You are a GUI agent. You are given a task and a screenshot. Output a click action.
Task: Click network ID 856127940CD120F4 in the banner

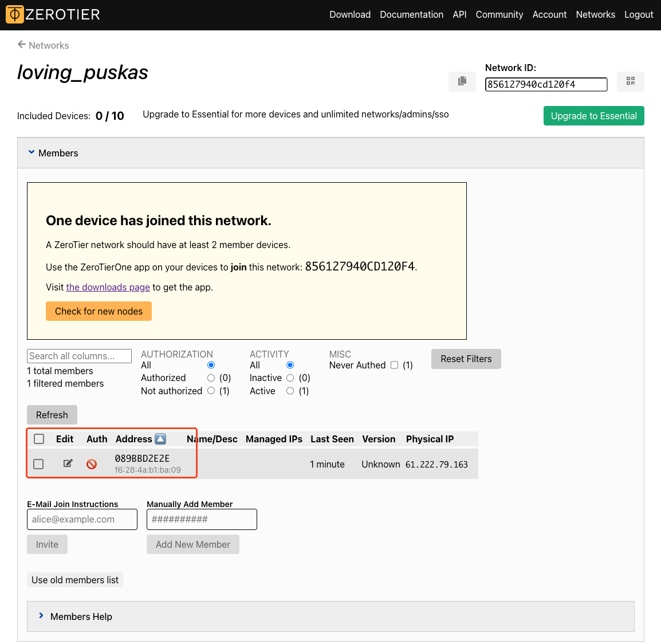360,266
